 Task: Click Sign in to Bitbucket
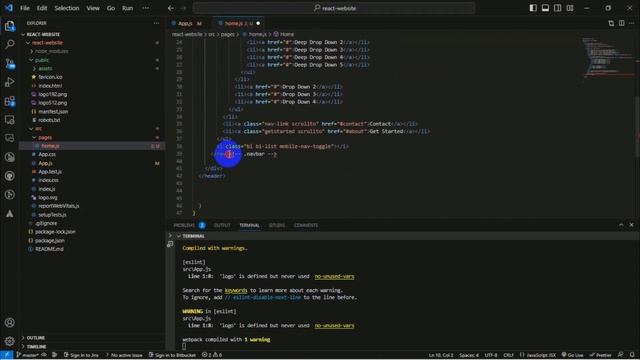(172, 355)
